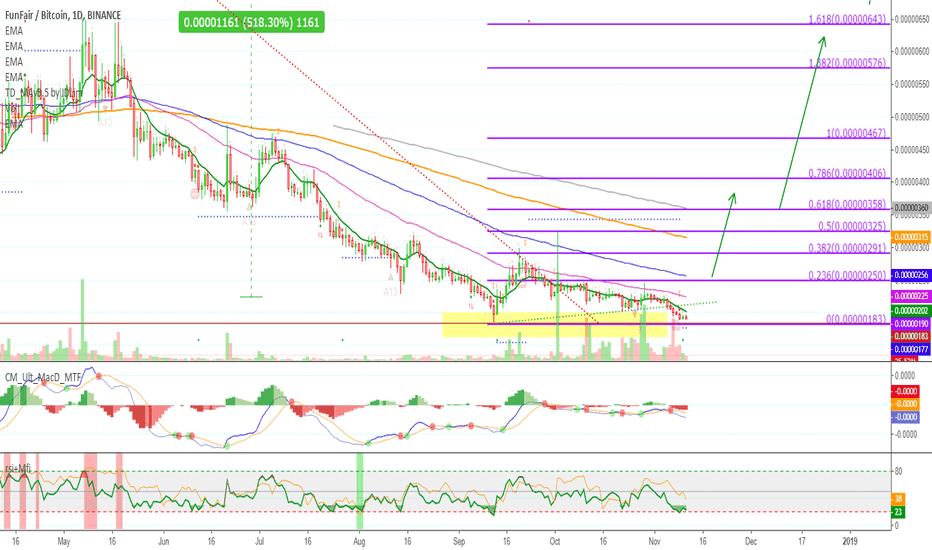Click the 0.236(0.00000250) Fibonacci level label

coord(847,275)
